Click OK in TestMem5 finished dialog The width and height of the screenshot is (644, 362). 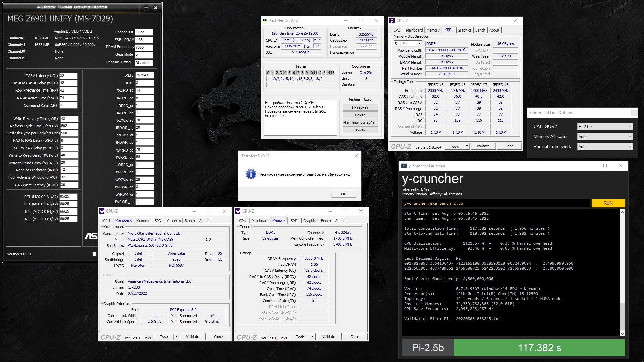343,194
